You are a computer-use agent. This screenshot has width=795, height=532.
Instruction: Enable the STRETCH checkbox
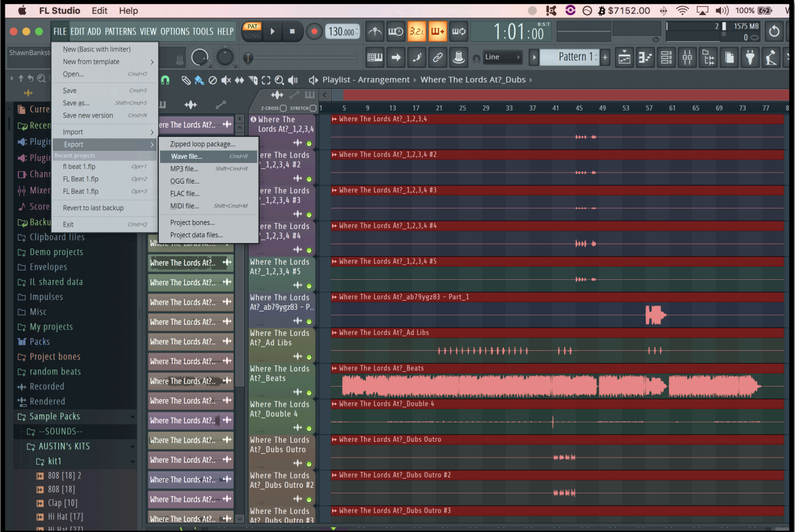[x=313, y=108]
